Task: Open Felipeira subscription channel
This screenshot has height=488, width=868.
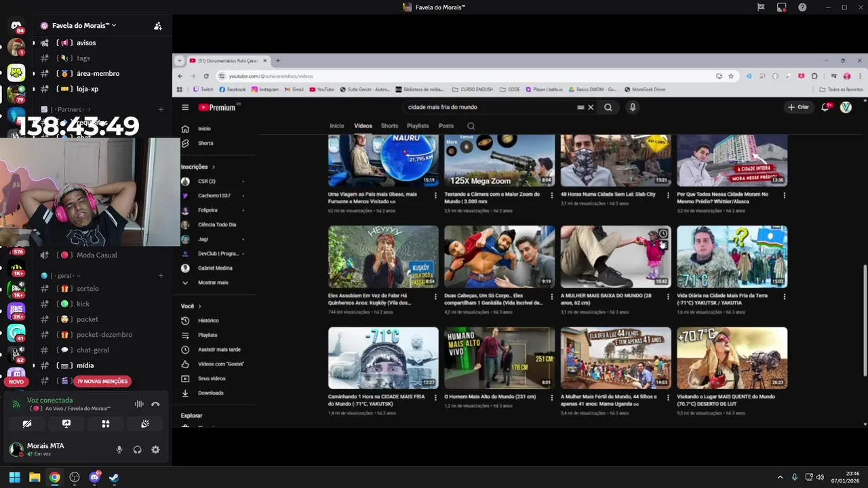Action: (x=208, y=210)
